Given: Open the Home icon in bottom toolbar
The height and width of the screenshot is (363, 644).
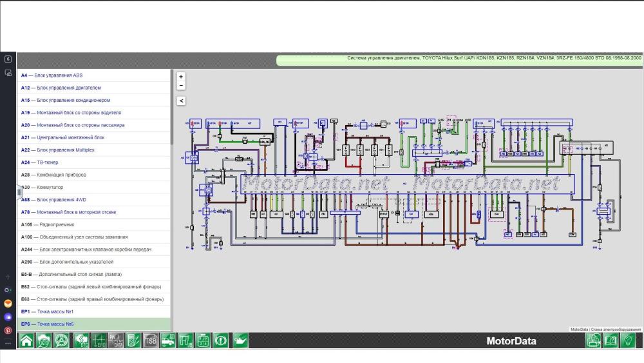Looking at the screenshot, I should (26, 341).
